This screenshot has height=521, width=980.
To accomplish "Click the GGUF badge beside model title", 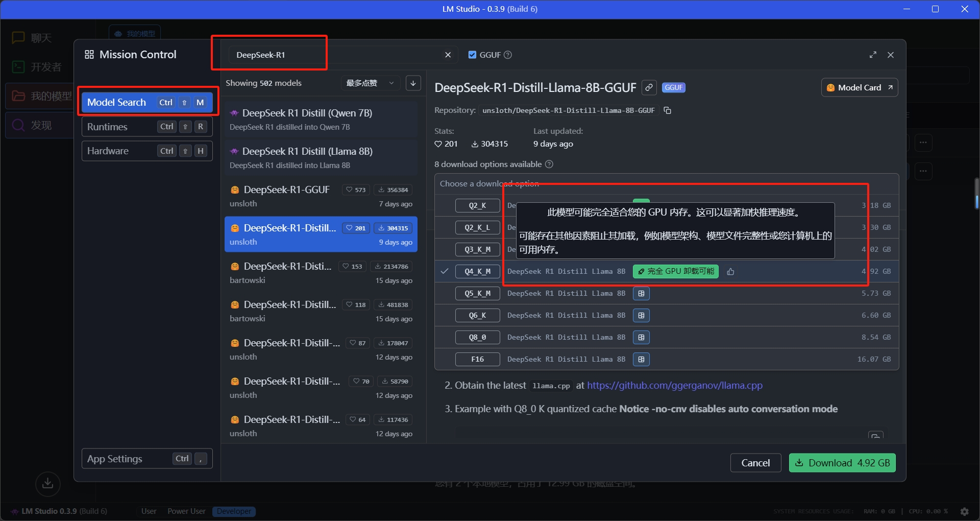I will click(674, 87).
